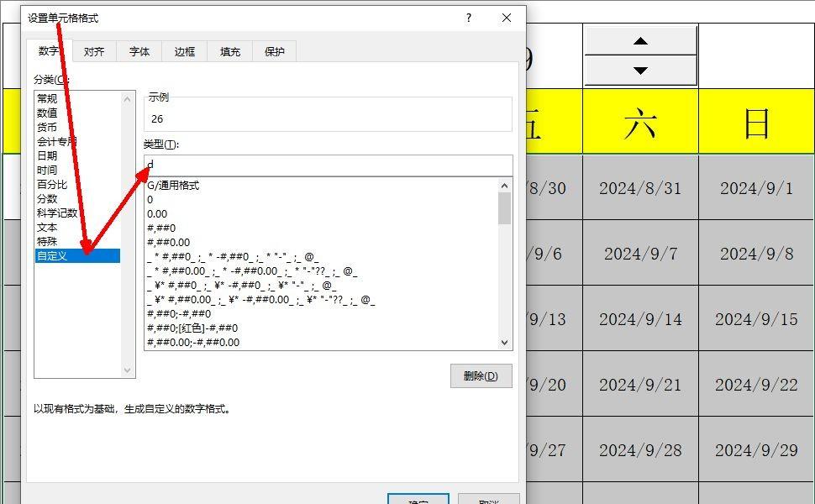Open the 边框 tab
The height and width of the screenshot is (504, 815).
tap(185, 51)
